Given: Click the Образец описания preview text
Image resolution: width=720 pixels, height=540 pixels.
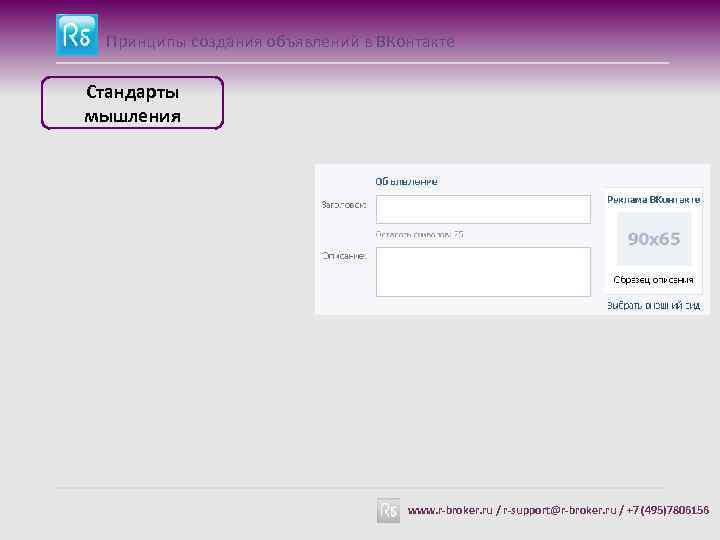Looking at the screenshot, I should 653,280.
